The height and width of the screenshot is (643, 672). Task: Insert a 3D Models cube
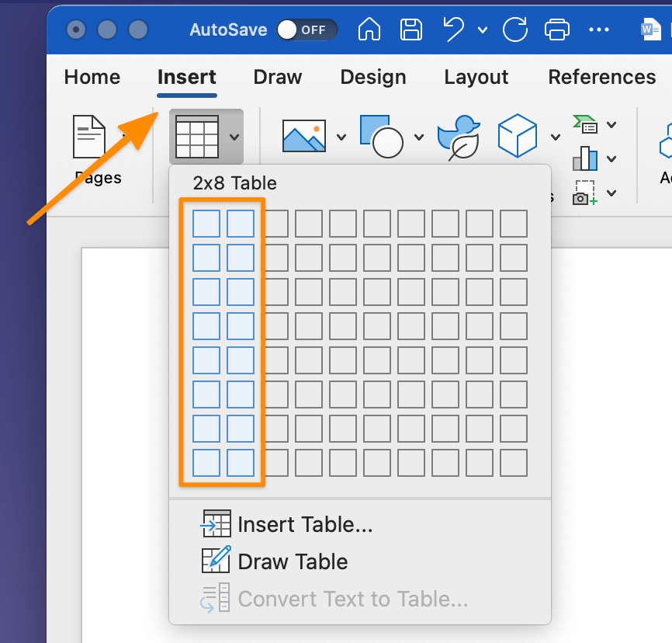point(518,136)
